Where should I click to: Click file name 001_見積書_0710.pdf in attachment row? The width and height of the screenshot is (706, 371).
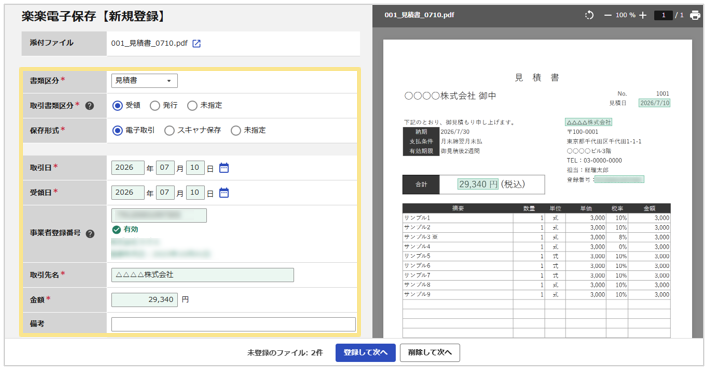click(x=149, y=44)
